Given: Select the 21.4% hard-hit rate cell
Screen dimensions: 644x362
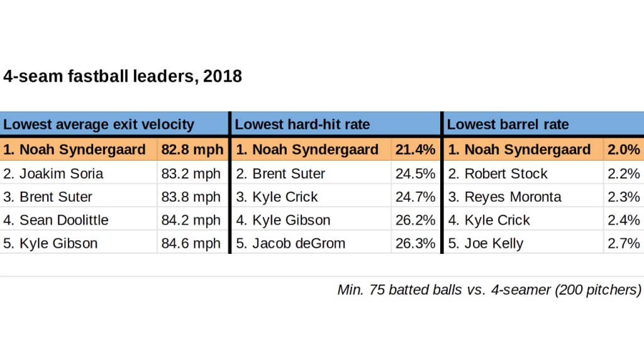Looking at the screenshot, I should click(x=415, y=150).
